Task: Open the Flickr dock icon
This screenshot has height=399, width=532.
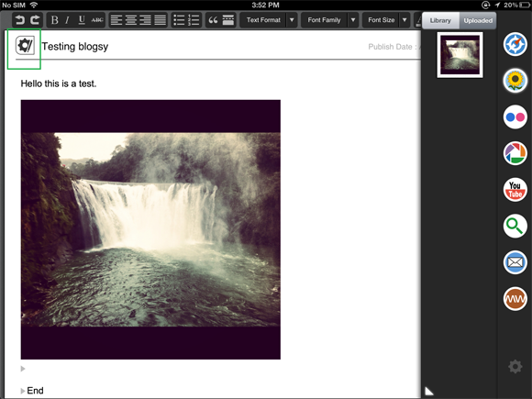Action: [515, 117]
